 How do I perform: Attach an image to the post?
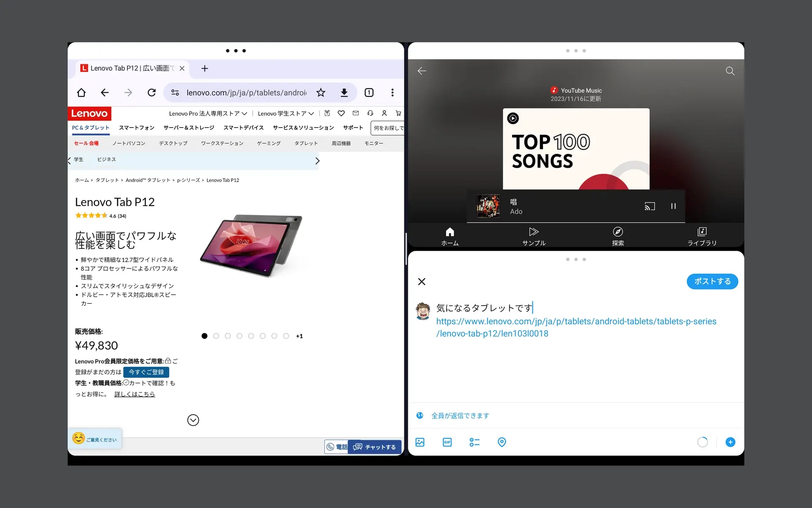pyautogui.click(x=420, y=442)
